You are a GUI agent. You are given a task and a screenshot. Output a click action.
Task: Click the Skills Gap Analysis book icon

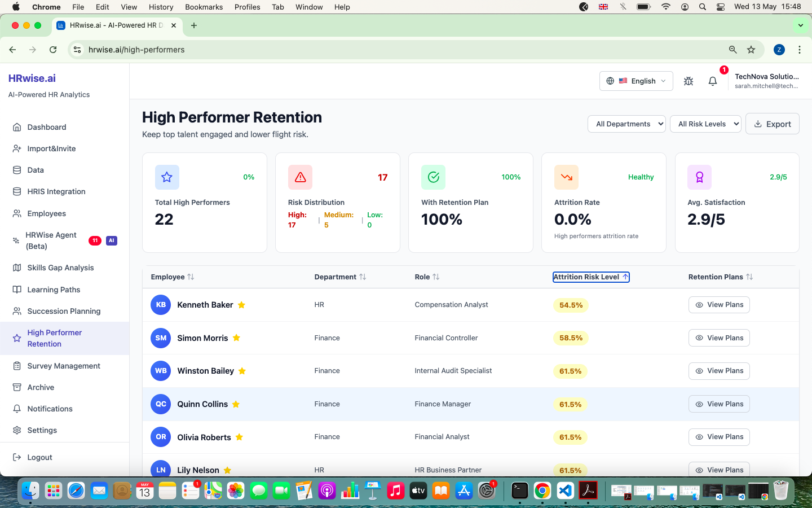click(17, 268)
